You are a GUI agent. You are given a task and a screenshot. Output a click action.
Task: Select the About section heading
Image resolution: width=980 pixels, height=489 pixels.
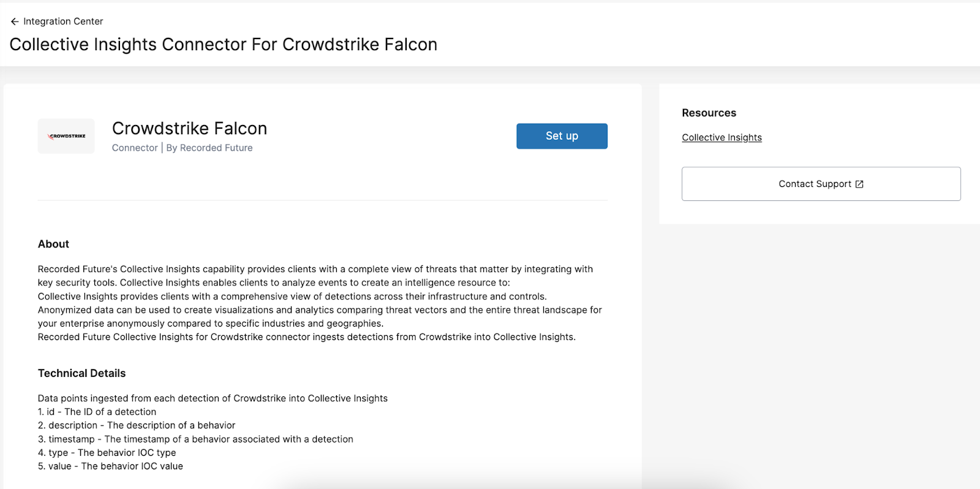(53, 244)
